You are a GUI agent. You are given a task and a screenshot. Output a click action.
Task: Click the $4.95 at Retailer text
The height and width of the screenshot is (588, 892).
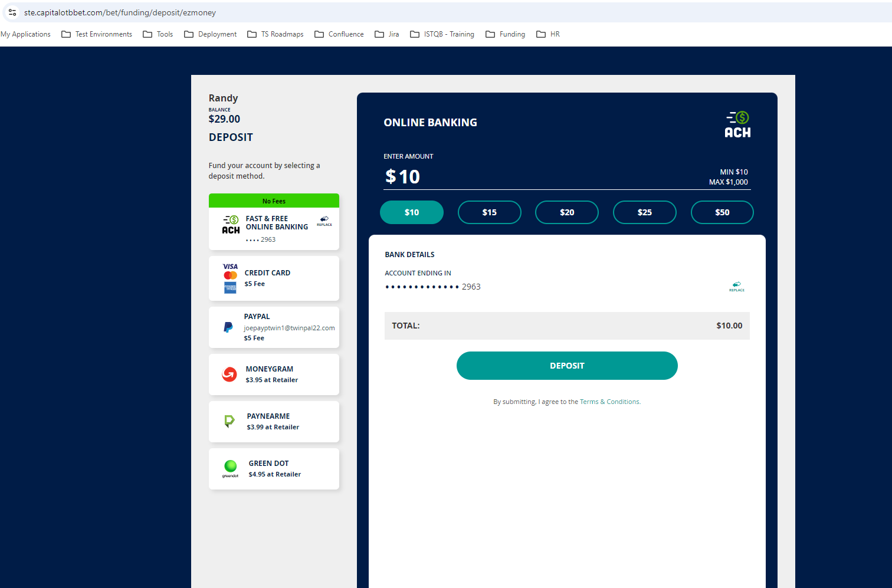pos(274,474)
